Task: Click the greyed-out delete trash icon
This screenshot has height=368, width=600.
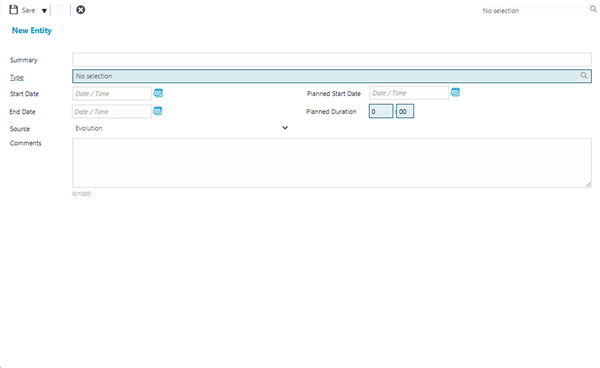Action: [x=60, y=10]
